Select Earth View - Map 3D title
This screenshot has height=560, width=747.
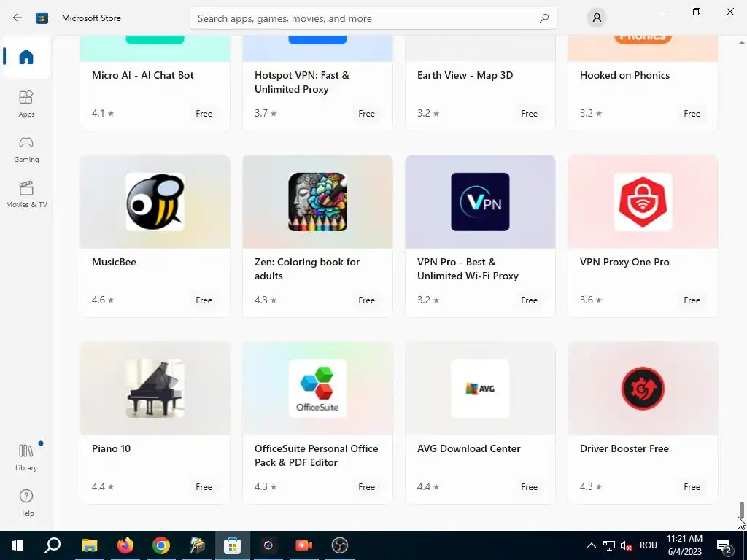point(465,75)
